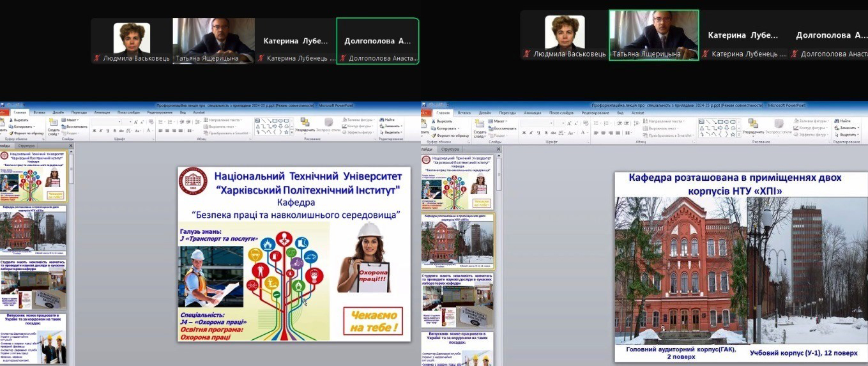Screen dimensions: 868x366
Task: Click Упорядочить (Arrange) icon in left PowerPoint
Action: (305, 122)
